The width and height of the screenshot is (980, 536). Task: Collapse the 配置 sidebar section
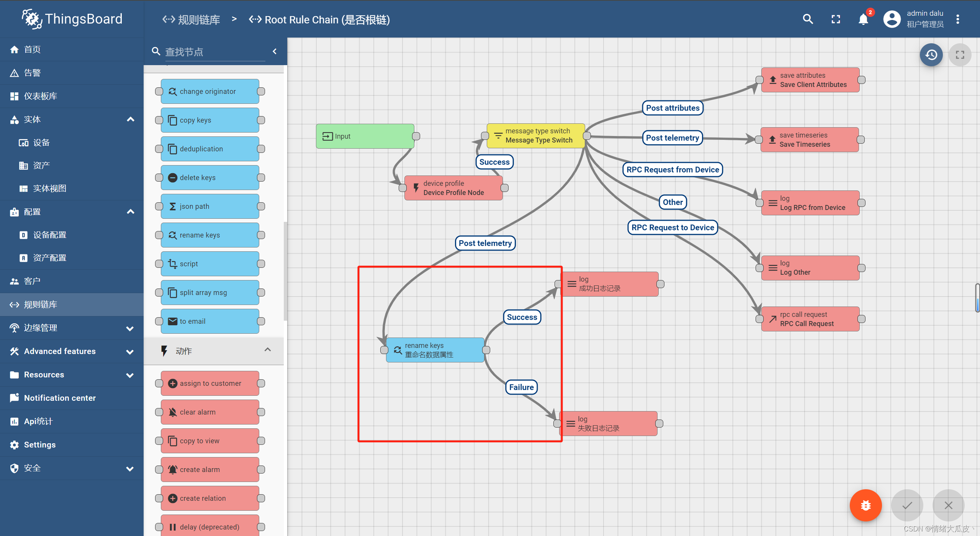coord(130,211)
